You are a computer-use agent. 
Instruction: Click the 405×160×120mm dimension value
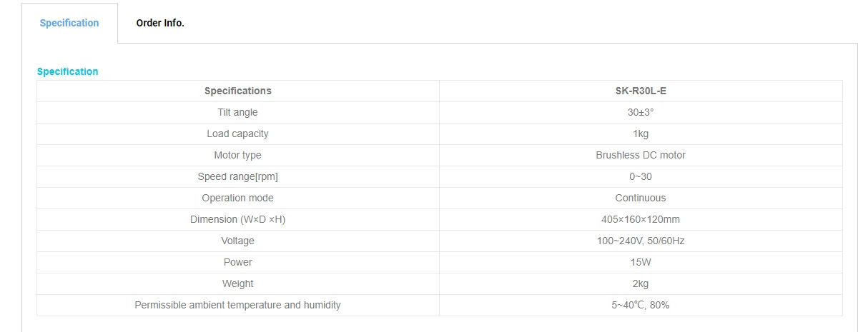click(640, 219)
